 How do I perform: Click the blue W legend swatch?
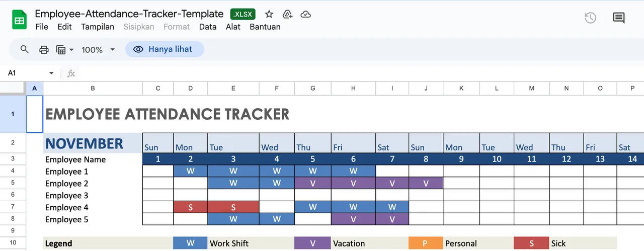[x=190, y=243]
